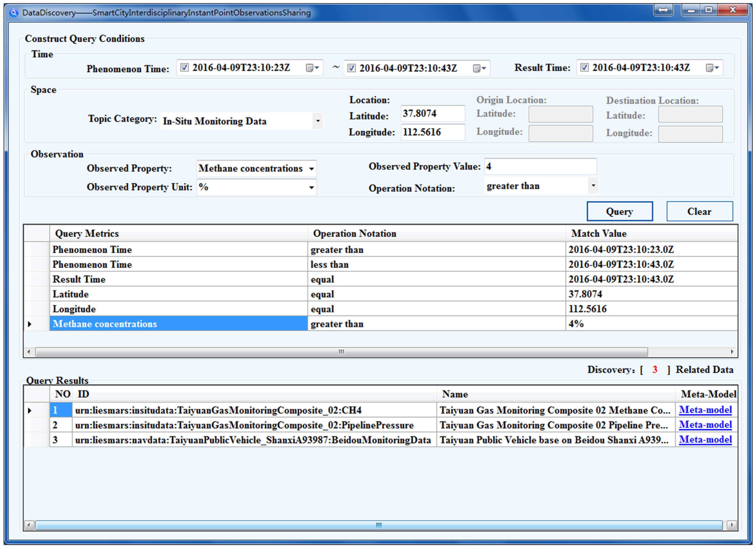Click right arrow of Query Results scrollbar

tap(731, 525)
